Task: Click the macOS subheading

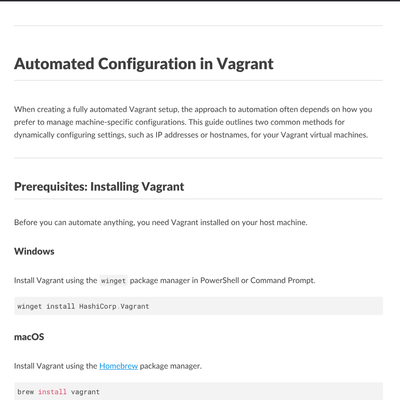Action: coord(29,337)
